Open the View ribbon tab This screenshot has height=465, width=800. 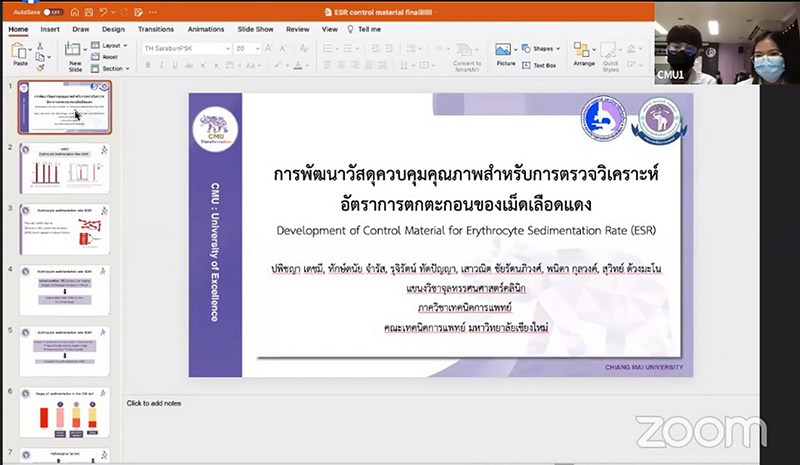(330, 29)
